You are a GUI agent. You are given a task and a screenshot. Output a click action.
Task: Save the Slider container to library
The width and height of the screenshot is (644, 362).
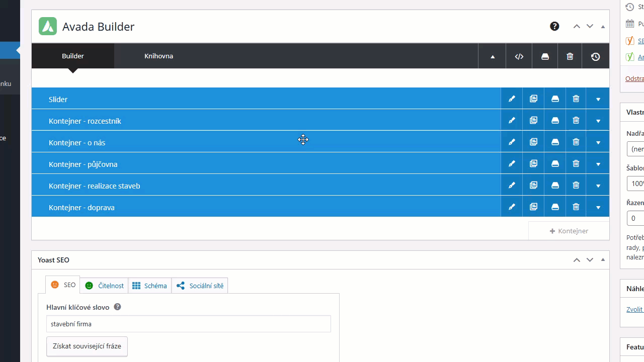coord(555,99)
